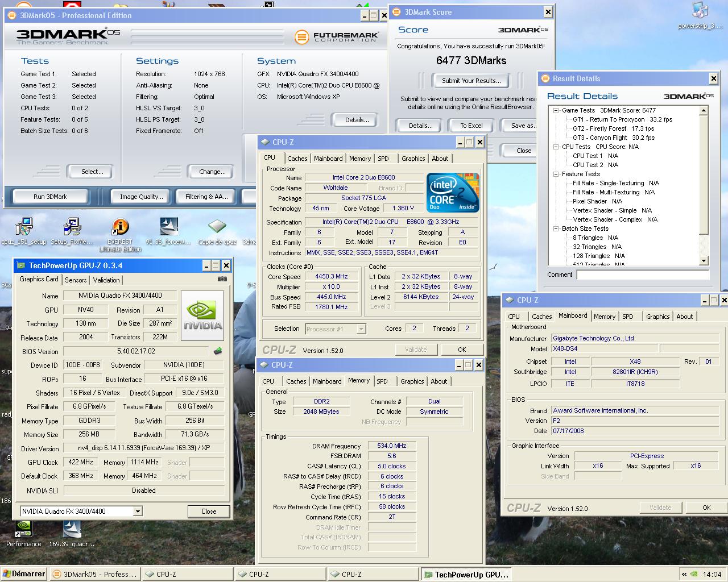Click the Futuremark Corporation logo

[337, 37]
